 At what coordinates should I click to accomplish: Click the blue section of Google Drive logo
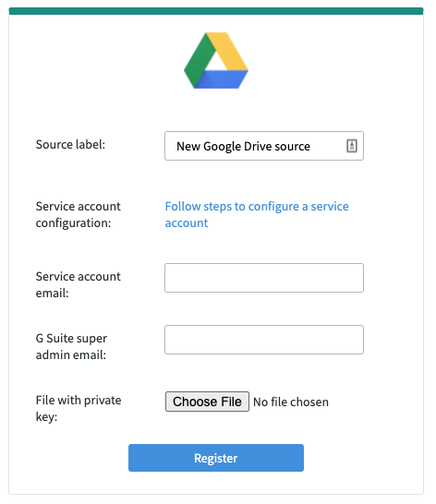tap(222, 79)
